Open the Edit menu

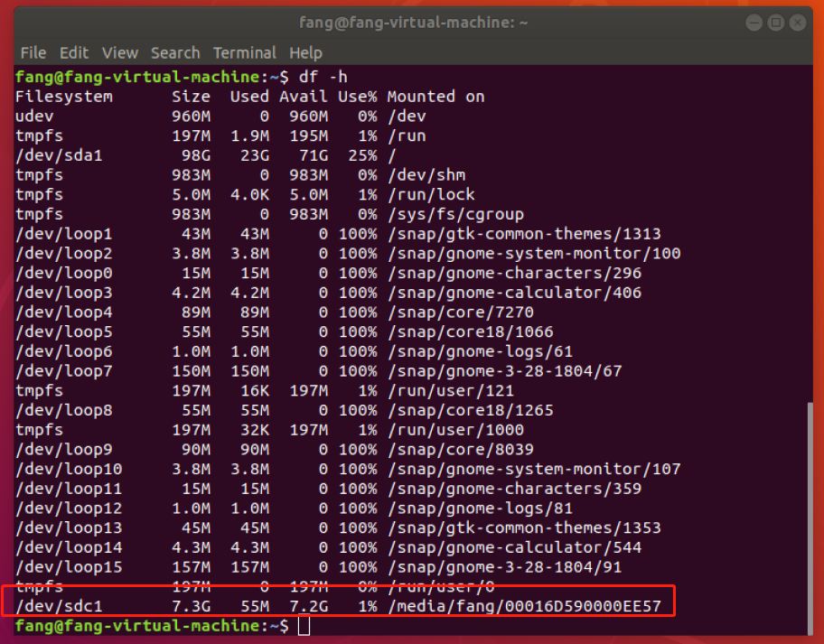[73, 52]
